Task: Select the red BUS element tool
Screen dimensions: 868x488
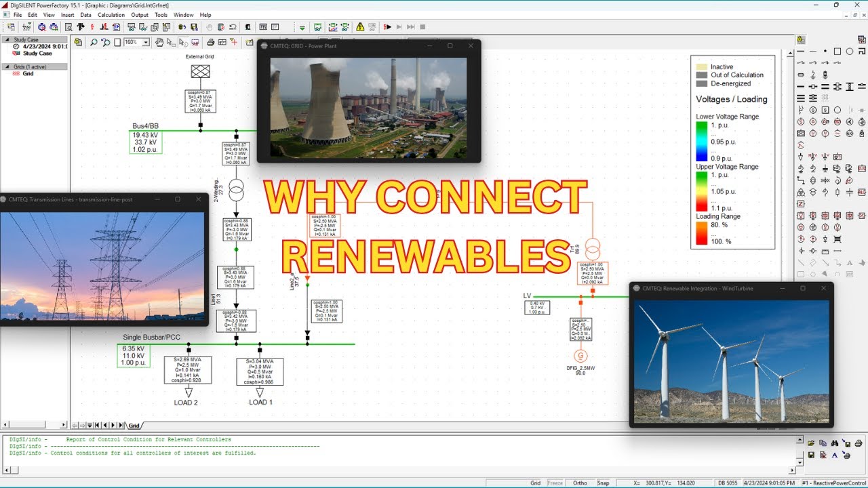Action: point(862,167)
